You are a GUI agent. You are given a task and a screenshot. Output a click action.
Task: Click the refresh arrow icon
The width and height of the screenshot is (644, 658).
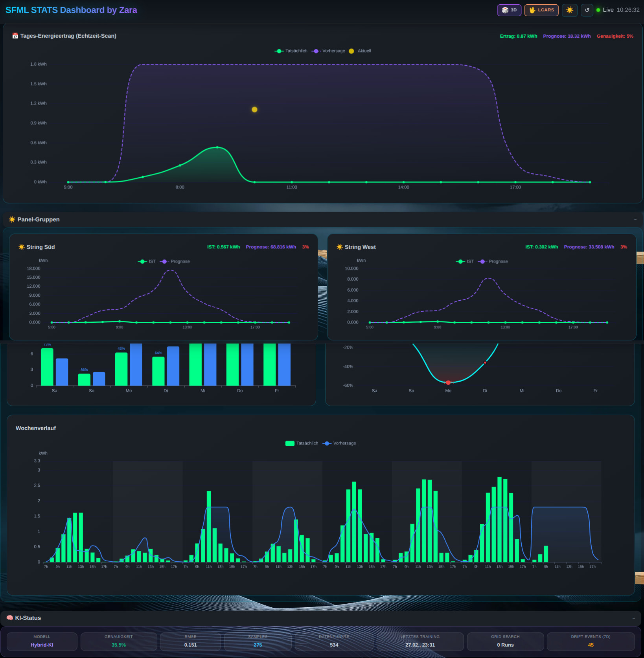click(x=587, y=10)
